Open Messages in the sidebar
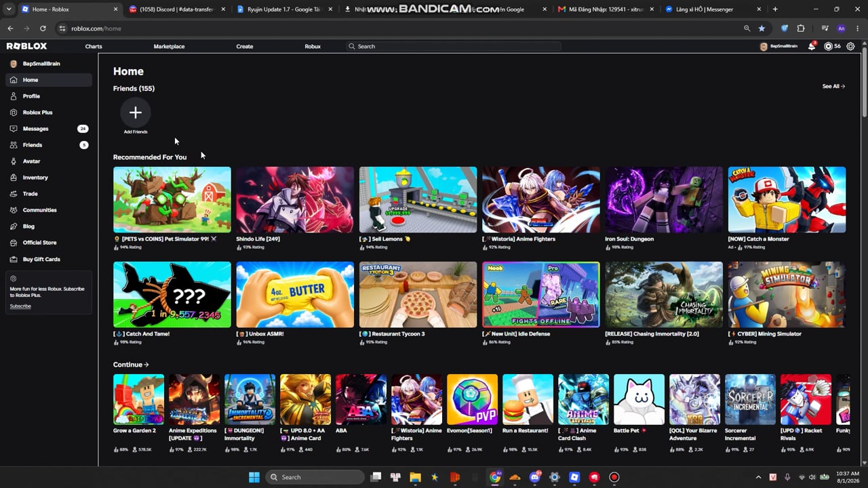The image size is (868, 488). pyautogui.click(x=49, y=129)
